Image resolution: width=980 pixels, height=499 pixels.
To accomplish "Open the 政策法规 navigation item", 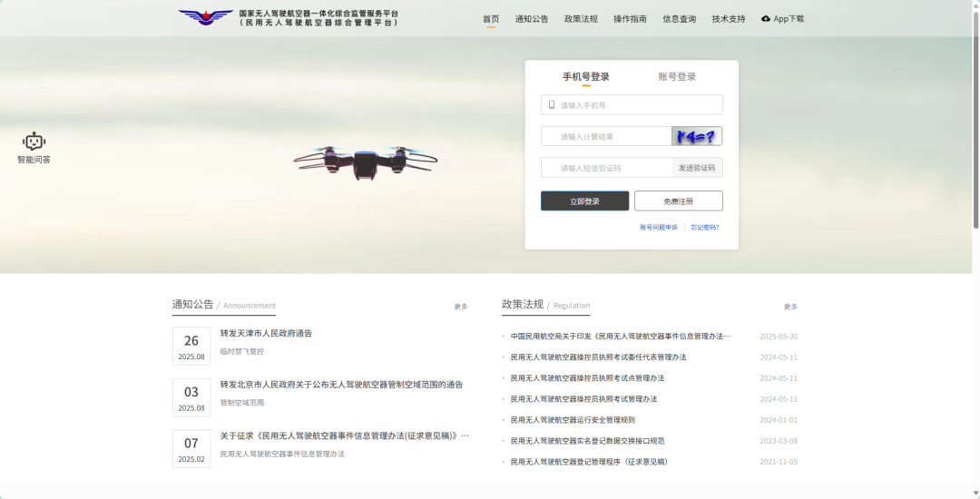I will (x=581, y=19).
